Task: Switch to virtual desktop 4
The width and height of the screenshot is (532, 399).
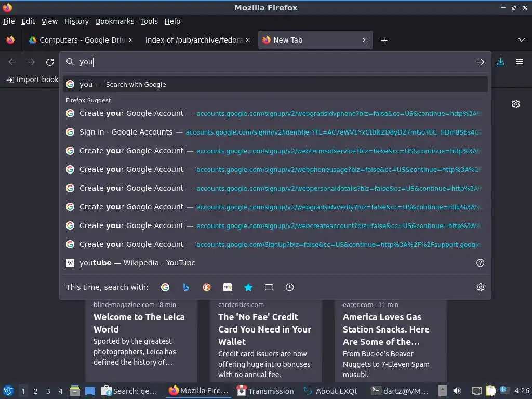Action: 61,391
